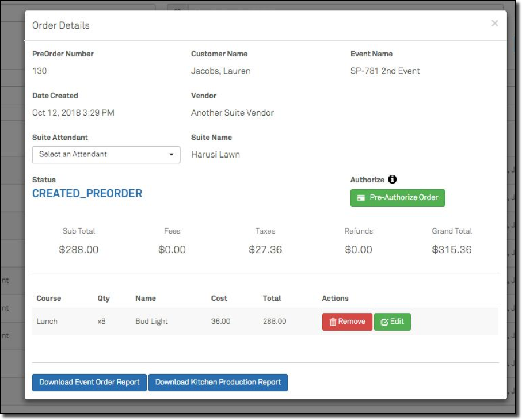This screenshot has width=522, height=420.
Task: Click customer name Jacobs, Lauren
Action: click(220, 71)
